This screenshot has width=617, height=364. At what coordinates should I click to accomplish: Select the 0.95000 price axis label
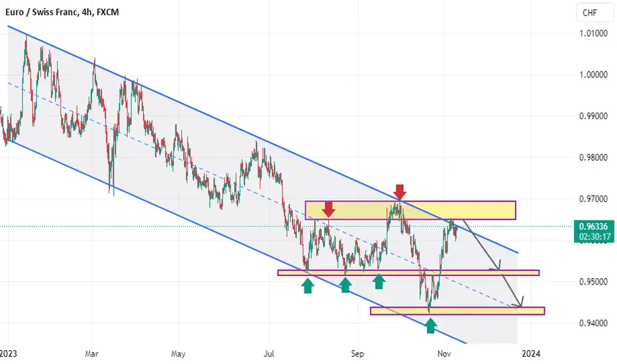tap(593, 282)
